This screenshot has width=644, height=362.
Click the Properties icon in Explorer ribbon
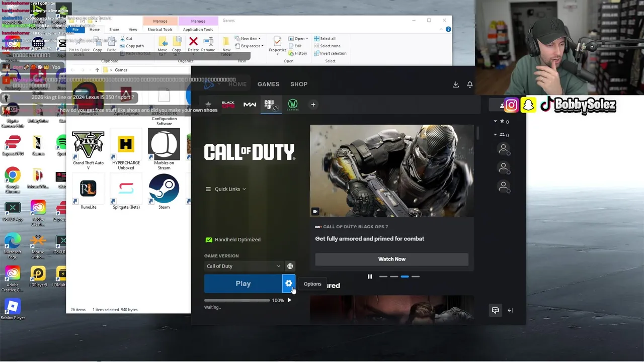click(x=277, y=44)
